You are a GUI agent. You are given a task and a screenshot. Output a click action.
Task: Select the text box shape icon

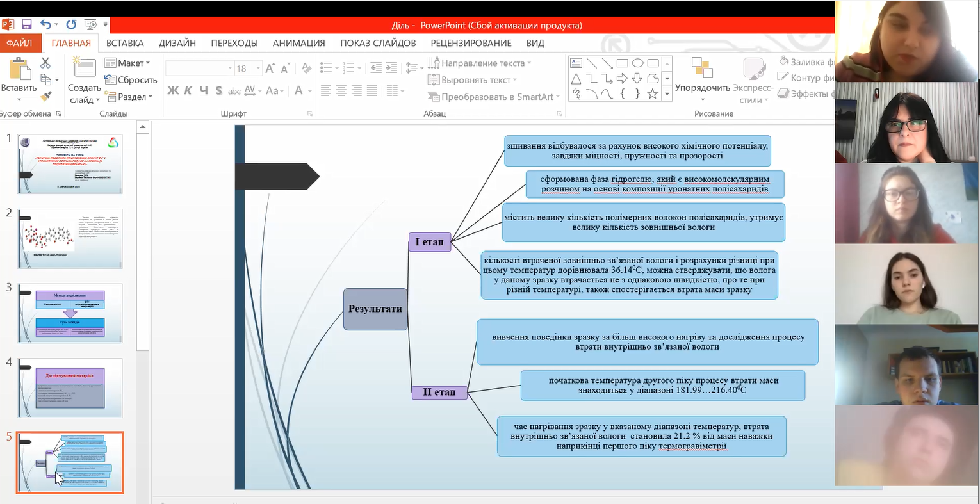576,63
